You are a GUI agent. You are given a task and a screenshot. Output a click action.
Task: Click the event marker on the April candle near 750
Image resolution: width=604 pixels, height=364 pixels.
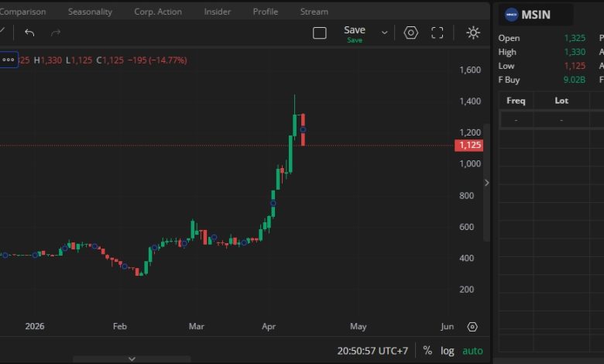[273, 203]
